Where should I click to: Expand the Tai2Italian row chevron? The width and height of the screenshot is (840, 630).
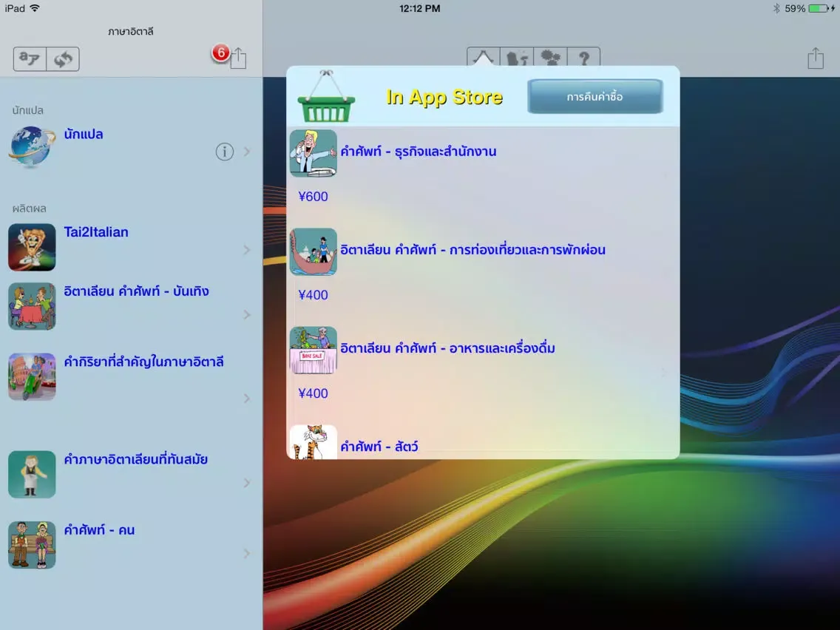[247, 250]
